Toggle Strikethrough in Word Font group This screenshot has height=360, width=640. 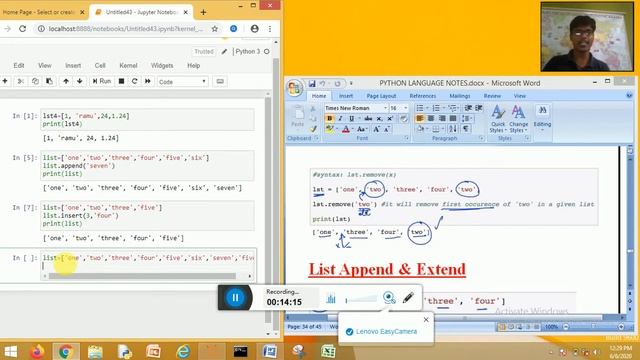click(368, 118)
